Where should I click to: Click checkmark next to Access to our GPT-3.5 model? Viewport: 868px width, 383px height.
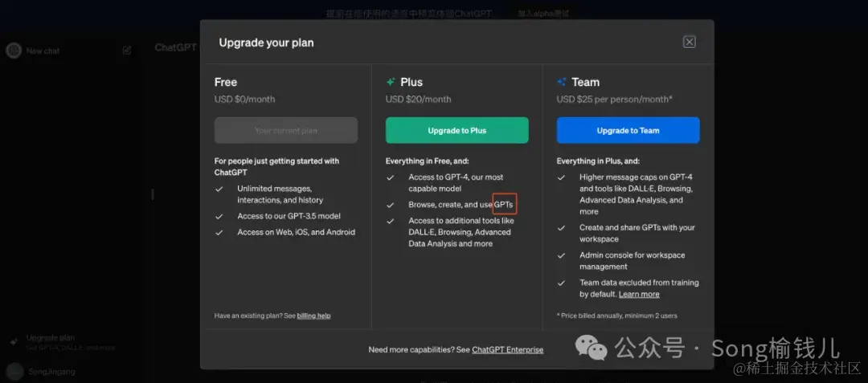[x=219, y=216]
